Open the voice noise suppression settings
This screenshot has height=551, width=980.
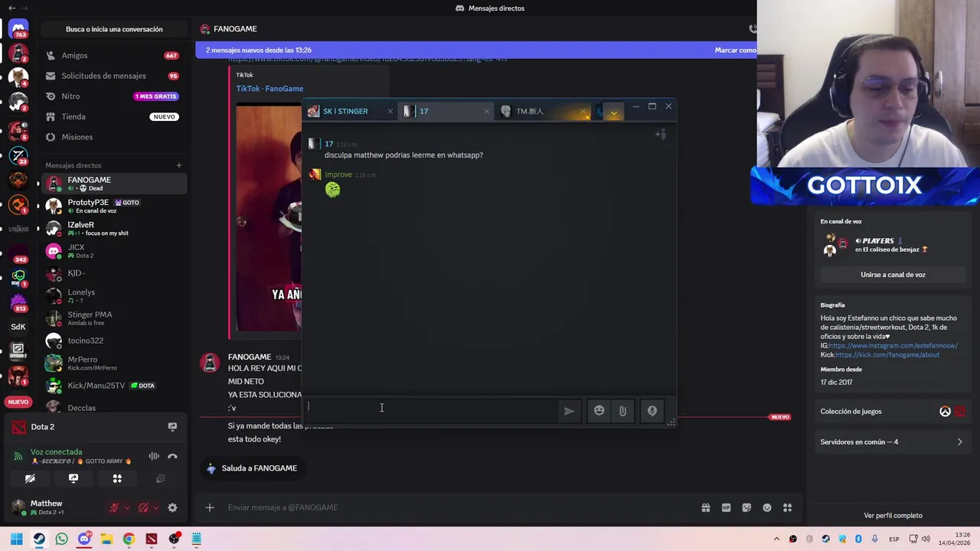point(154,456)
